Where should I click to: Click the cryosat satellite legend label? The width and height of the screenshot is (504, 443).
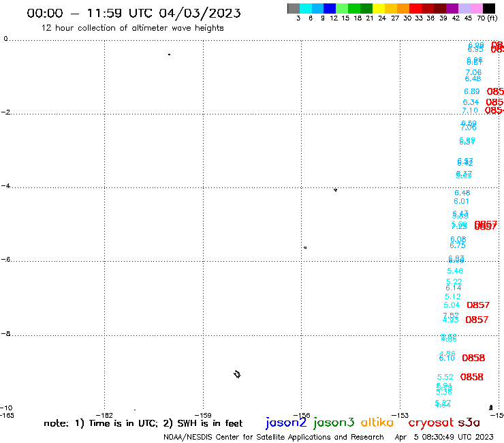pyautogui.click(x=430, y=423)
